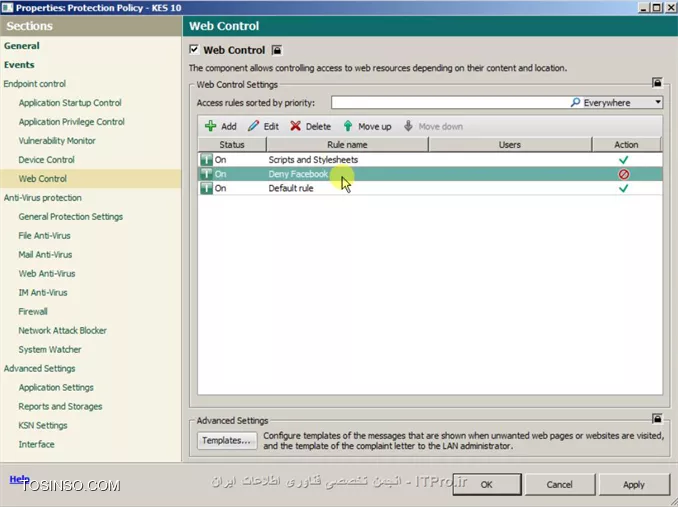Select Endpoint control section

point(35,84)
